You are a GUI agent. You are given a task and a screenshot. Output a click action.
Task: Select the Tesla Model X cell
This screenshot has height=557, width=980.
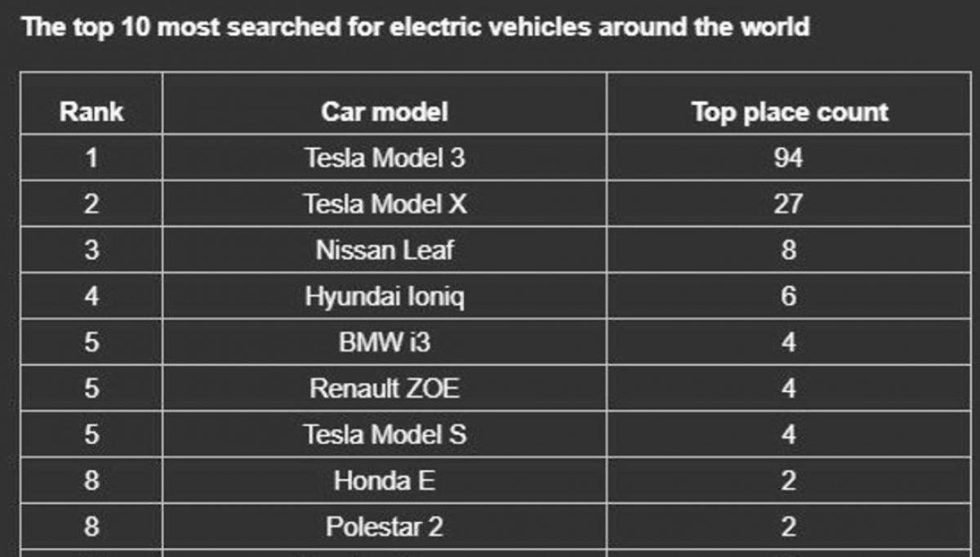(385, 203)
